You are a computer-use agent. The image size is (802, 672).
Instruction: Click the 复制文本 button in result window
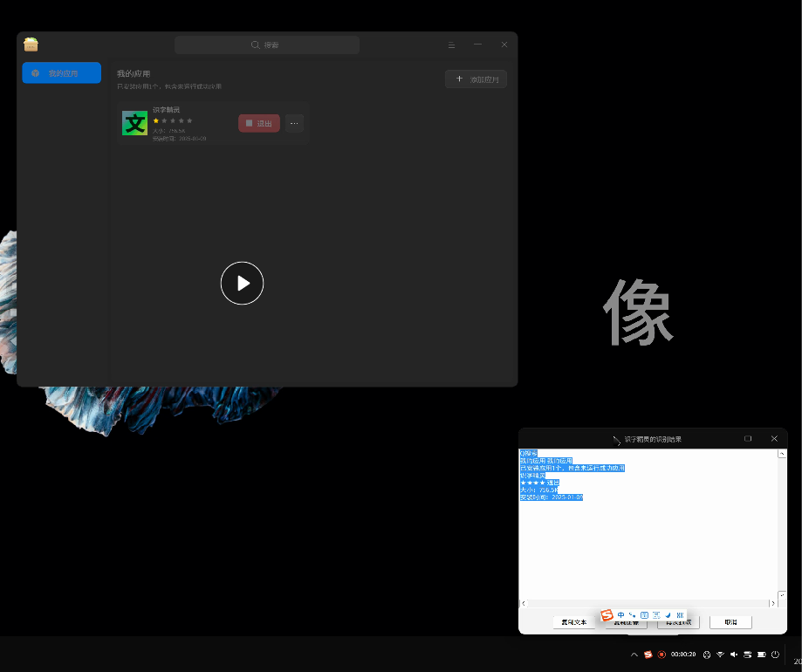[x=574, y=622]
